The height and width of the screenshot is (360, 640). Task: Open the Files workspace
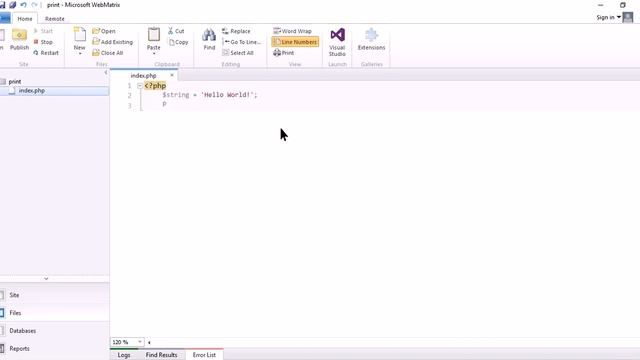coord(15,313)
